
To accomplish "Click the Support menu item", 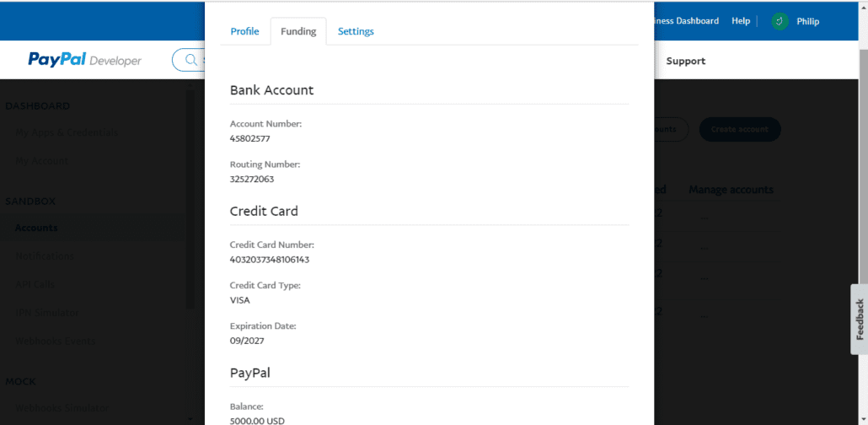I will pos(686,61).
